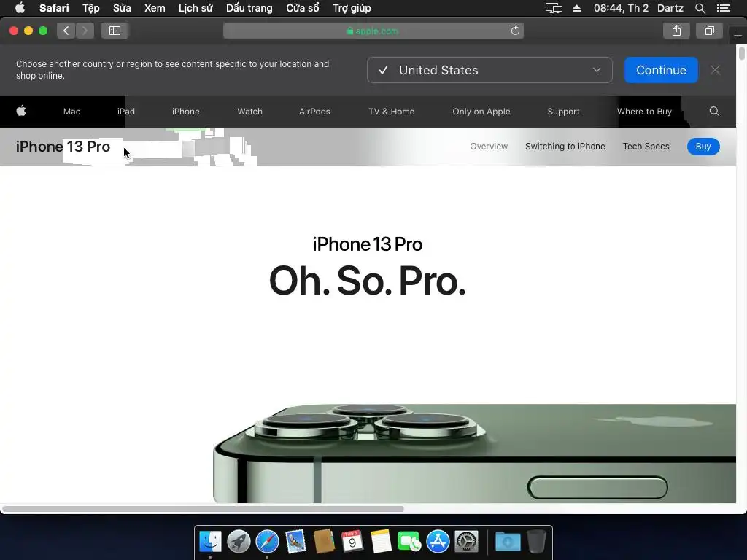Go to iPhone in site navigation

point(186,112)
